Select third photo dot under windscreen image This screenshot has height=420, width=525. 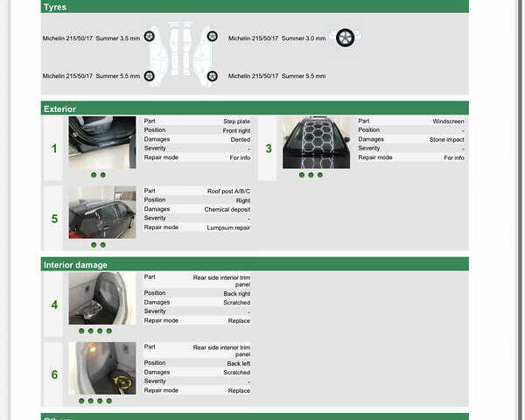point(320,175)
